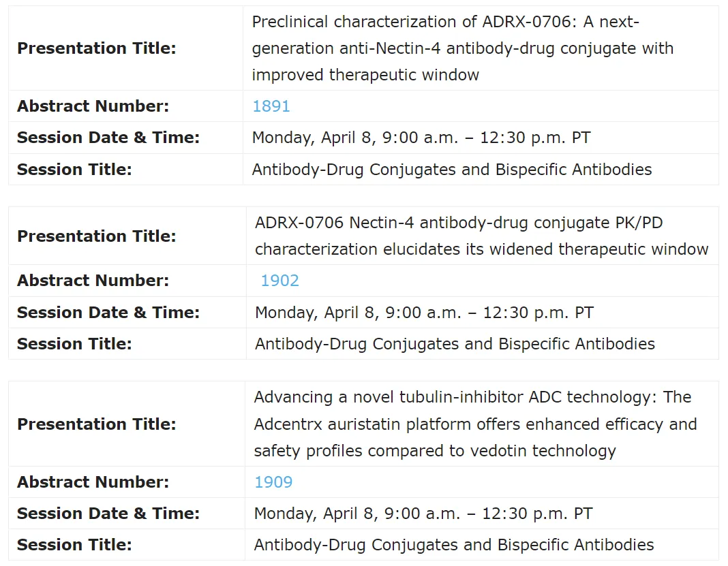Click 'Antibody-Drug Conjugates and Bispecific Antibodies' in third table

coord(454,545)
